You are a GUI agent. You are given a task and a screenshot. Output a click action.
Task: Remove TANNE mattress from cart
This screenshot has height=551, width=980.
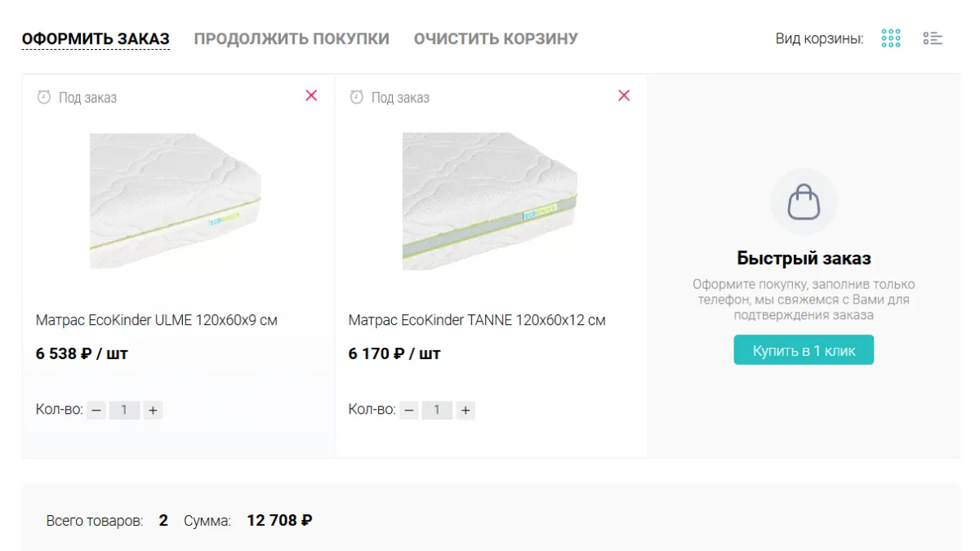[624, 96]
